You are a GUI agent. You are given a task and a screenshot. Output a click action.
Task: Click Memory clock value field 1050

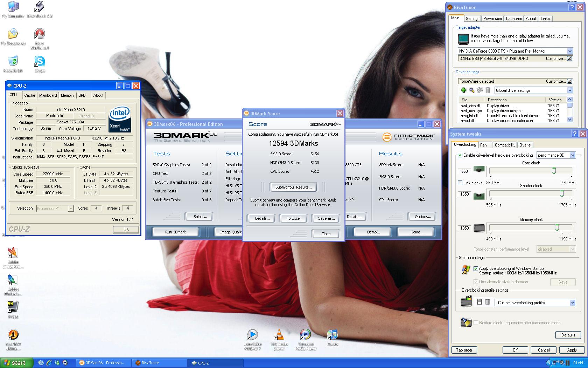click(464, 228)
